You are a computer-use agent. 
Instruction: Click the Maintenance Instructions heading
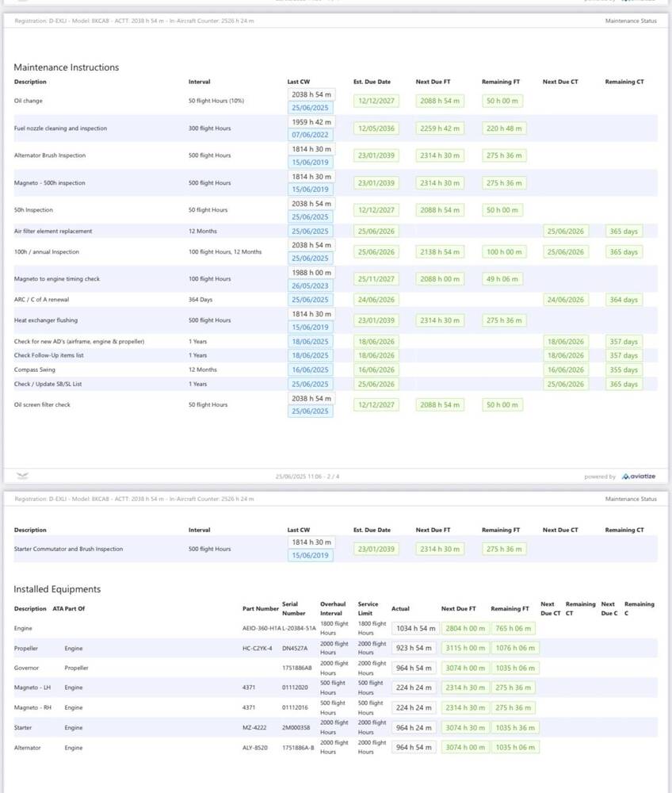point(66,67)
